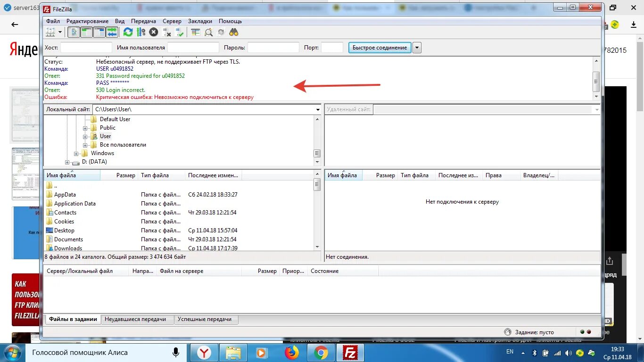
Task: Focus the Имя пользователя input field
Action: click(193, 48)
